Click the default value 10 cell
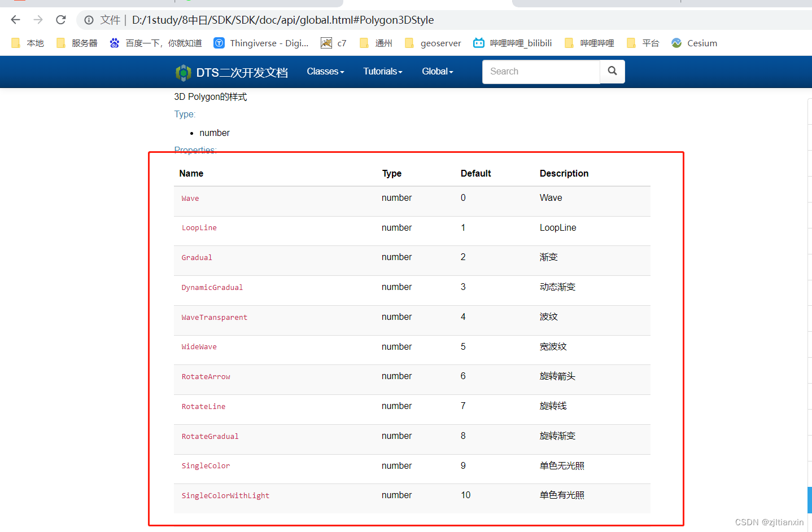The image size is (812, 532). [x=466, y=495]
